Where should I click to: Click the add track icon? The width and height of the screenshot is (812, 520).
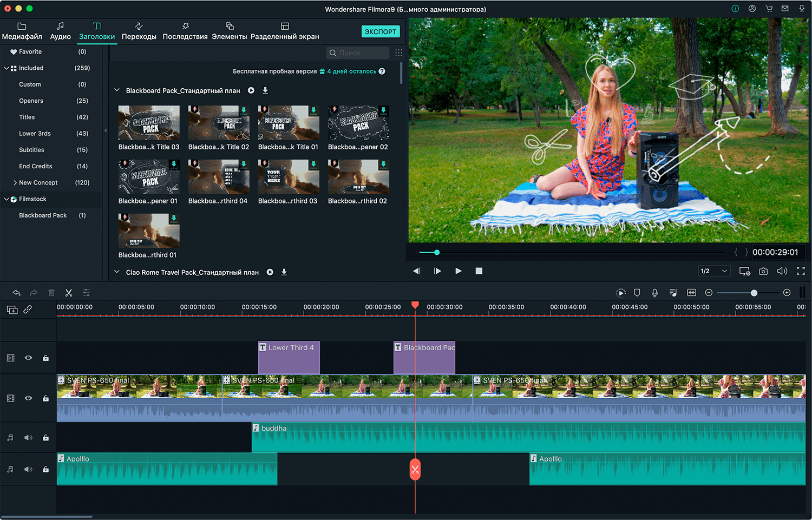[x=12, y=310]
